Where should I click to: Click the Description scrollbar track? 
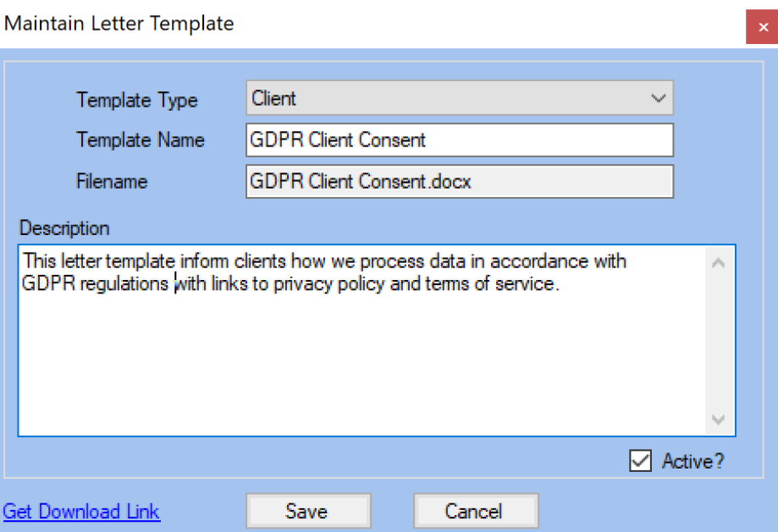click(x=719, y=338)
